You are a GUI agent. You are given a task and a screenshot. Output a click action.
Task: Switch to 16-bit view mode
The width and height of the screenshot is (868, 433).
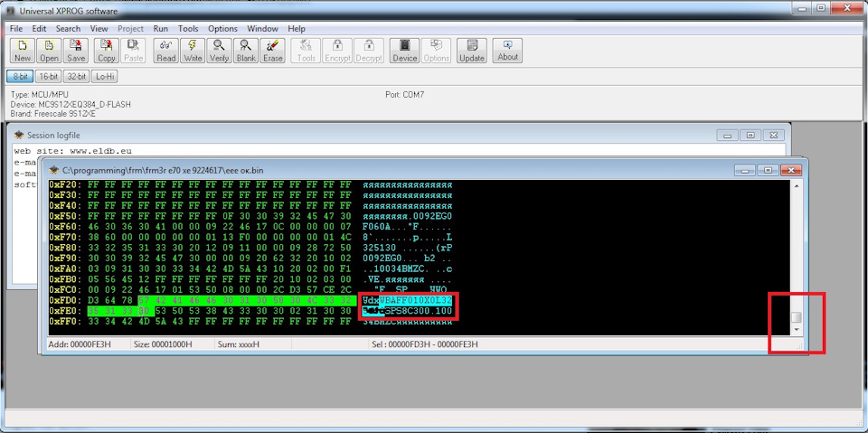pos(49,77)
